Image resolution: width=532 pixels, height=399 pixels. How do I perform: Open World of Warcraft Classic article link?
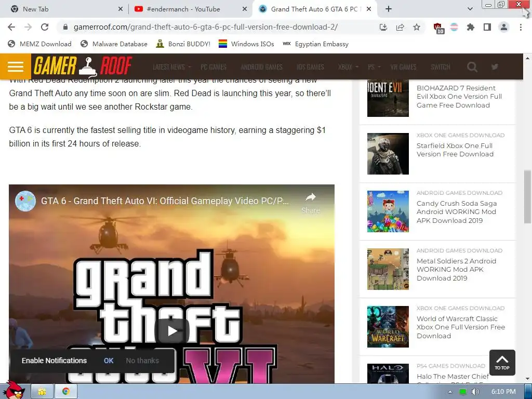coord(460,327)
